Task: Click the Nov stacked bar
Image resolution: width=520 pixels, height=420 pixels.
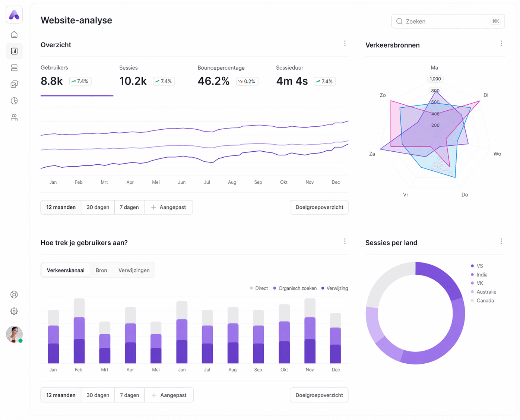Action: (x=310, y=331)
